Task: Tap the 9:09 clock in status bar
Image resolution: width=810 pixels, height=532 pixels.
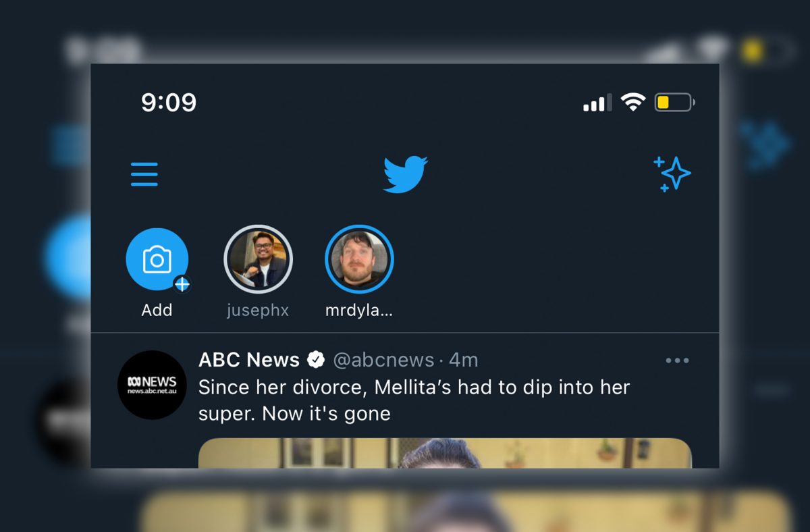Action: pyautogui.click(x=169, y=103)
